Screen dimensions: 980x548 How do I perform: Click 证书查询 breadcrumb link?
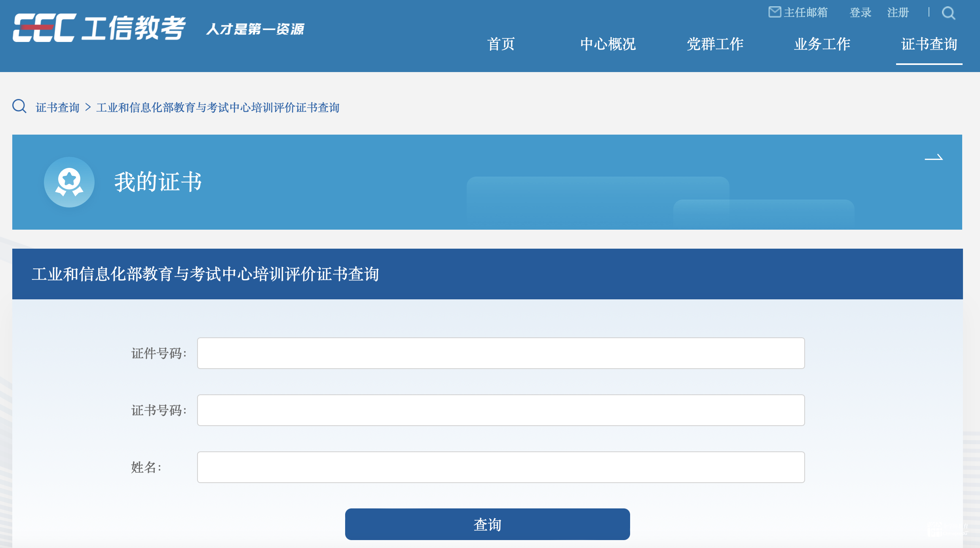coord(57,108)
